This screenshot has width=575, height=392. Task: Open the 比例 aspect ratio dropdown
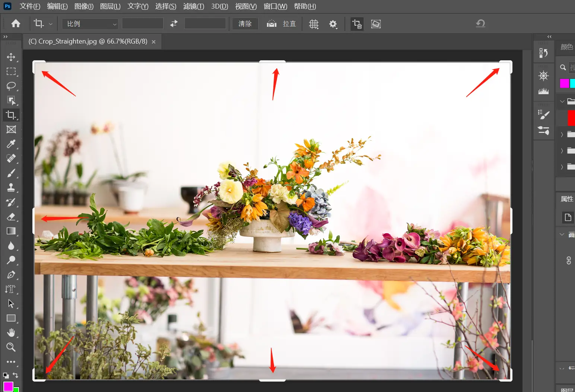[x=90, y=24]
